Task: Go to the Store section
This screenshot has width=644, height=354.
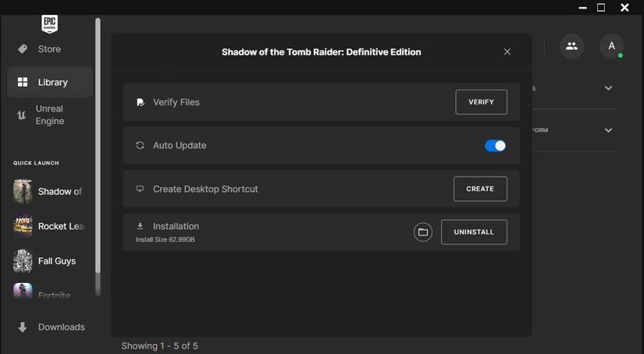Action: coord(48,49)
